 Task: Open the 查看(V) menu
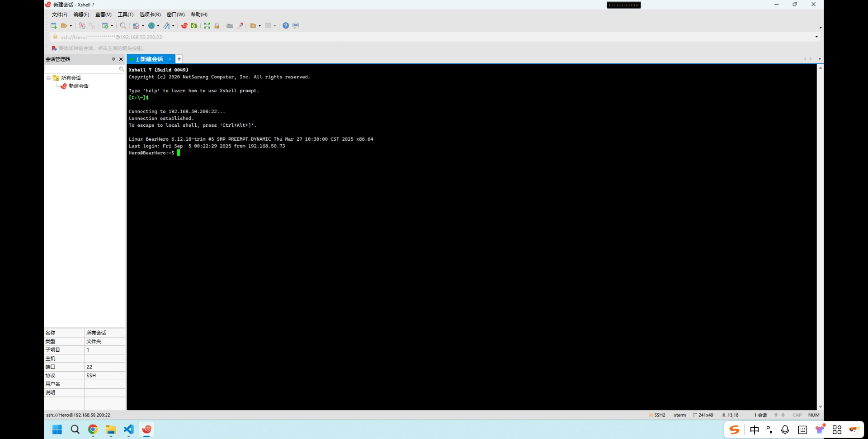[103, 14]
